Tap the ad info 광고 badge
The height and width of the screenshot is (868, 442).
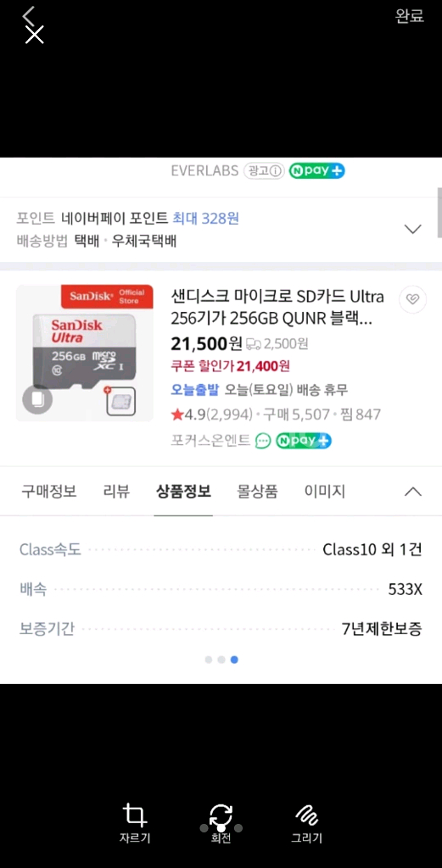(x=264, y=170)
